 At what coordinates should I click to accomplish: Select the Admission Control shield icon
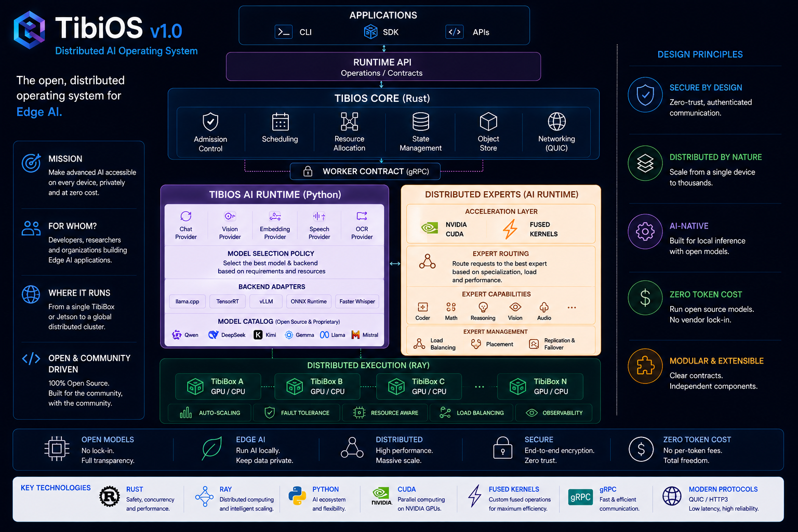coord(210,122)
